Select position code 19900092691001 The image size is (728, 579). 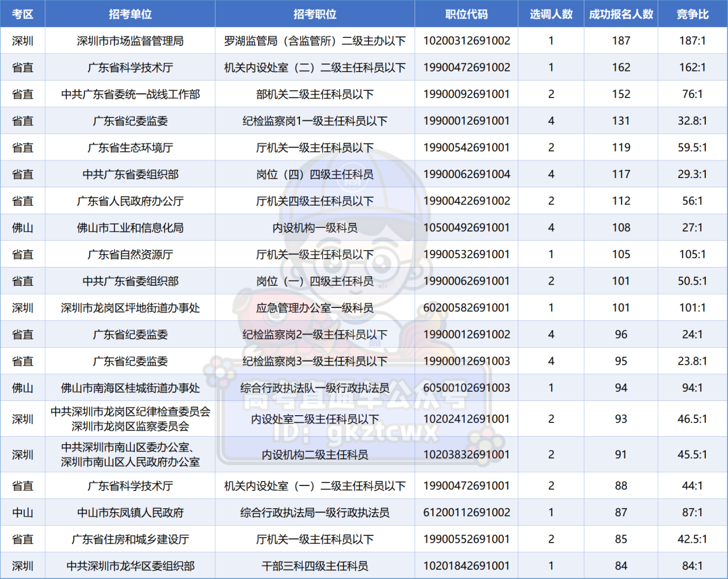pos(466,94)
